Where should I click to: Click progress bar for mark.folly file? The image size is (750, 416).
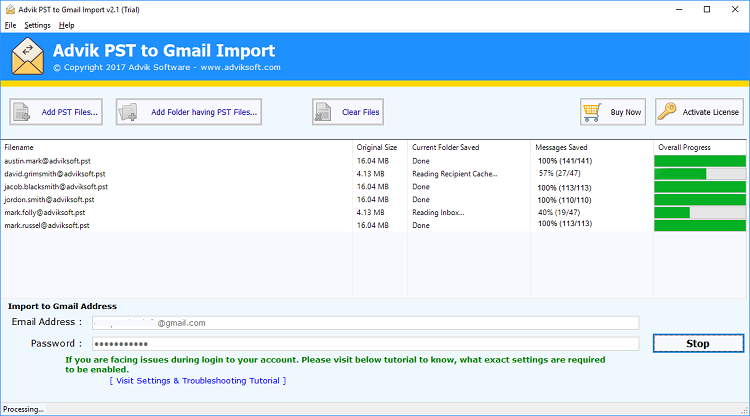(x=700, y=213)
